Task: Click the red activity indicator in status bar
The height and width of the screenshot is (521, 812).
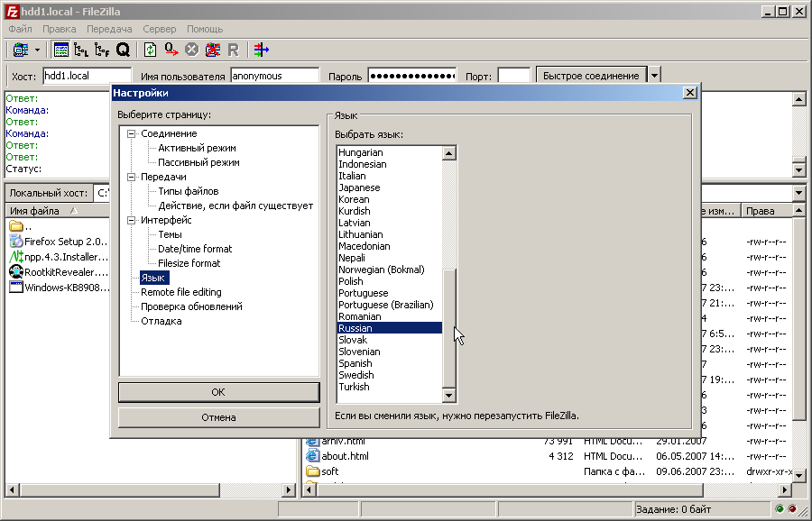Action: click(x=792, y=509)
